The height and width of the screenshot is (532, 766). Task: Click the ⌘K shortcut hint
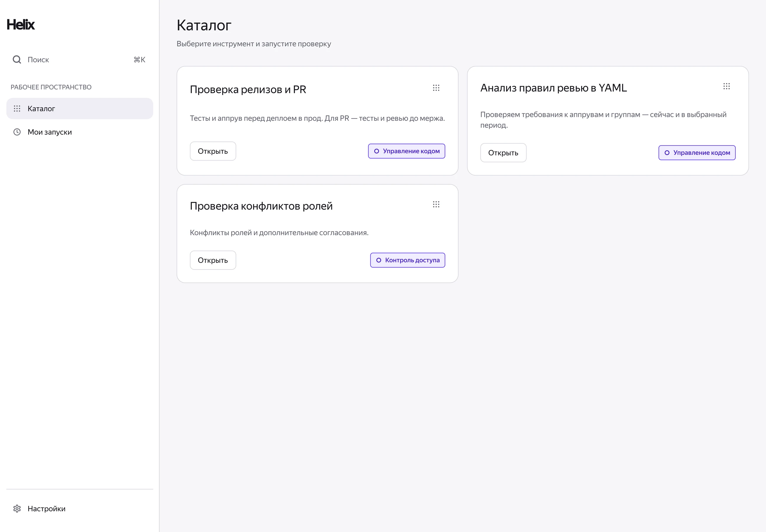[x=139, y=60]
